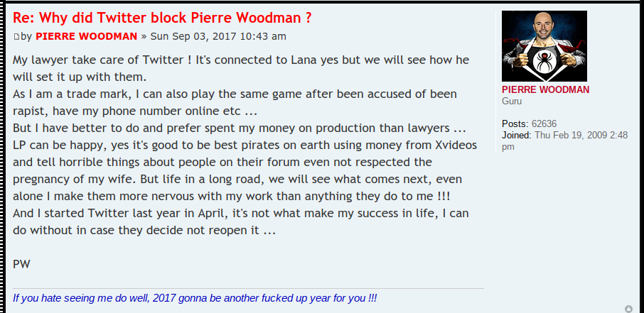Click the back-to-top arrow icon
644x313 pixels.
[629, 309]
